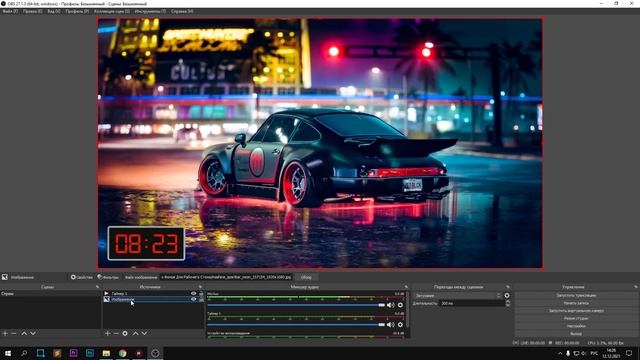Screen dimensions: 640x360
Task: Toggle lock on Изображение source
Action: 201,299
